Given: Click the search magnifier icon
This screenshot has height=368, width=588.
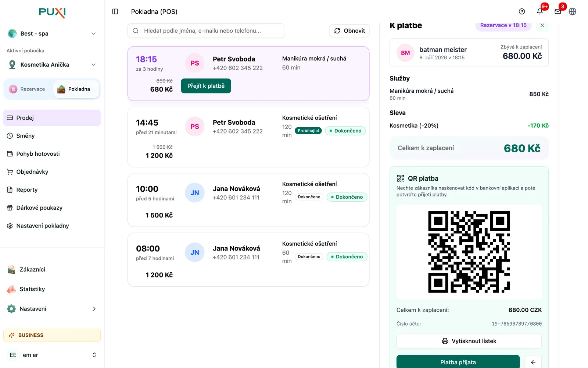Looking at the screenshot, I should tap(136, 31).
